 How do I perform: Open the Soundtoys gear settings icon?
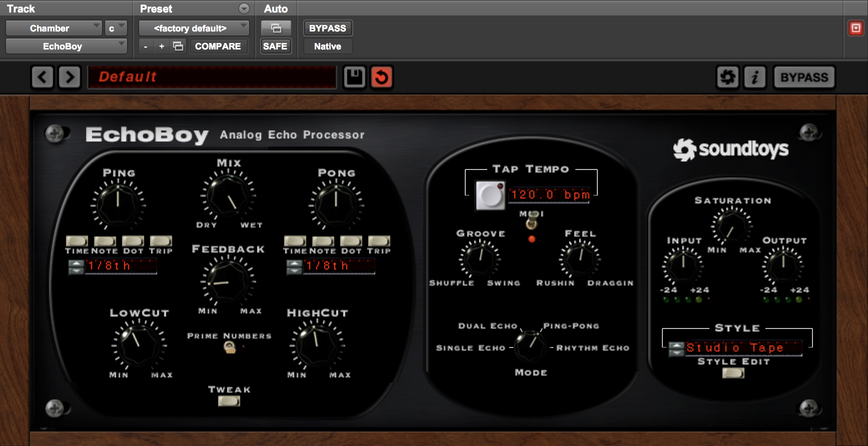[727, 77]
